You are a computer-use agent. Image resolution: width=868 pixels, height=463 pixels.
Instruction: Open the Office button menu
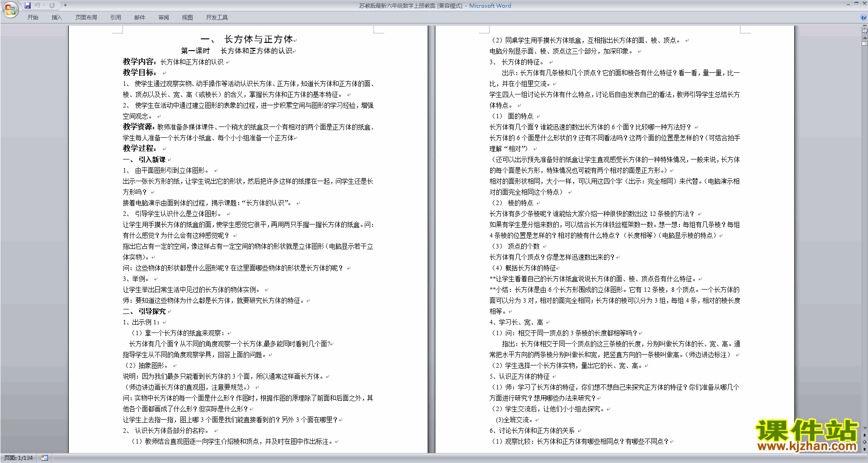pyautogui.click(x=10, y=9)
